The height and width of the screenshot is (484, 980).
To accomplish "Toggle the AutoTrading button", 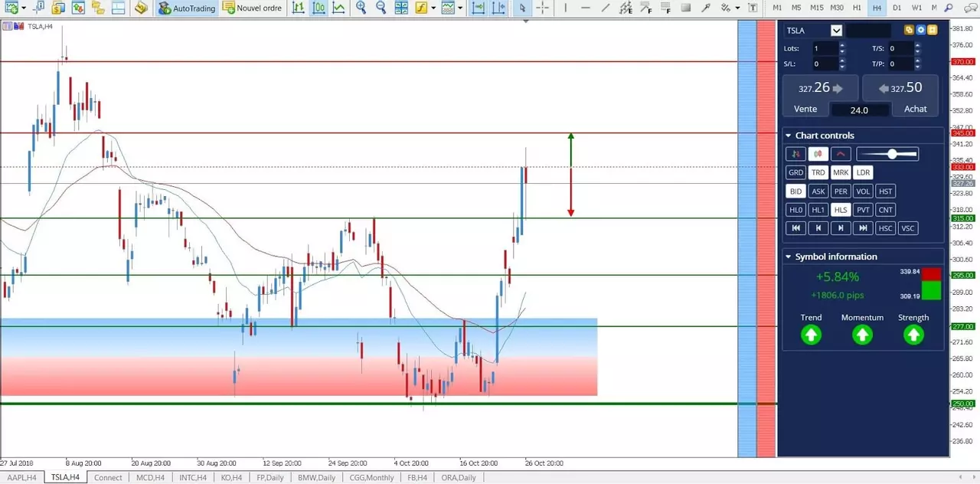I will (188, 8).
